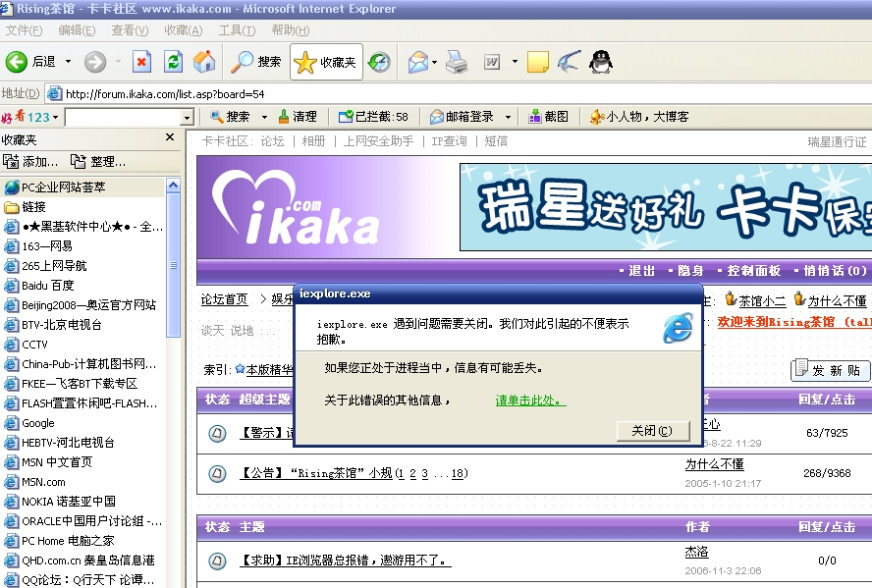The image size is (872, 588).
Task: Open dropdown arrow beside 好看123 搜索
Action: [x=265, y=117]
